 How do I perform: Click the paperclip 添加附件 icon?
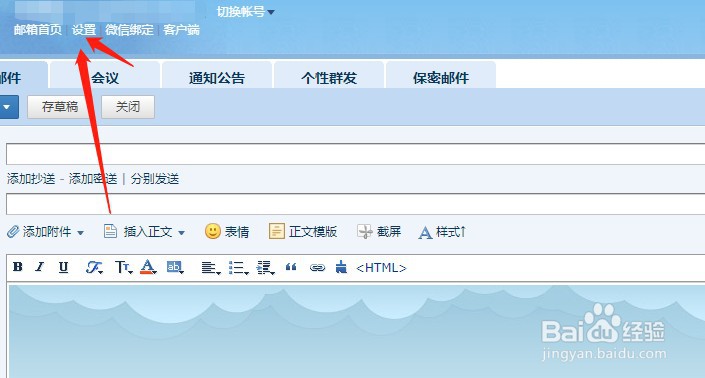coord(13,231)
